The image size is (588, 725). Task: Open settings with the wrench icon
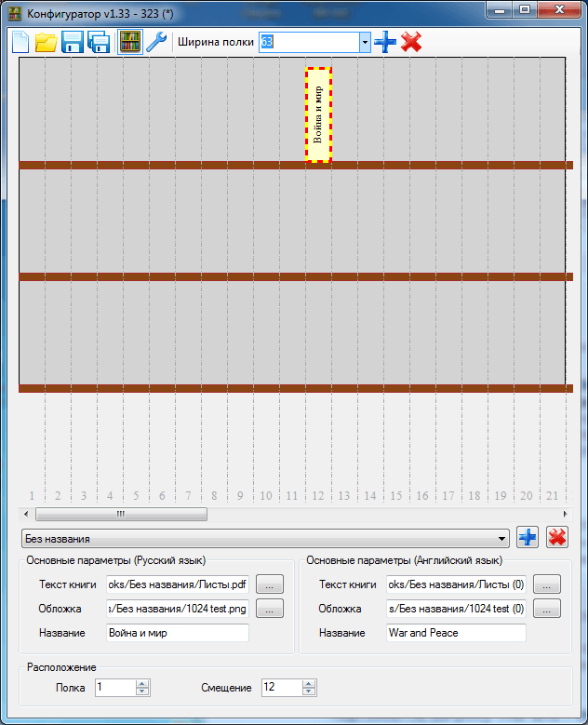click(x=156, y=42)
